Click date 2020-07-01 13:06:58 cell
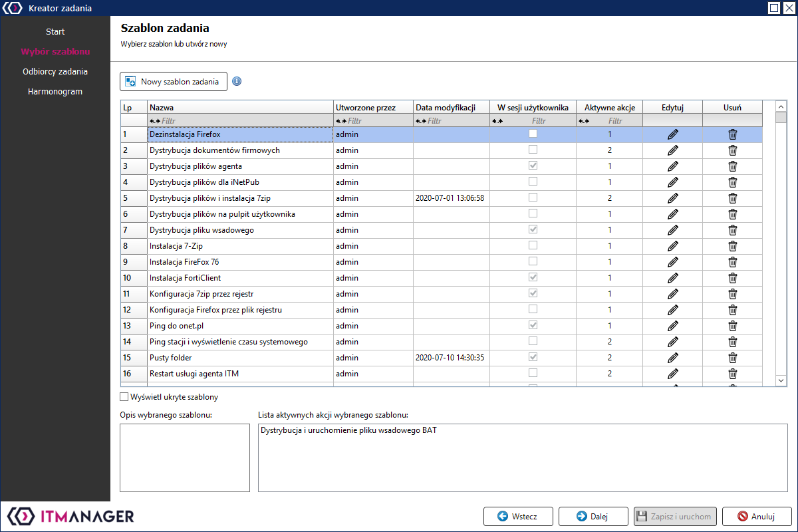 452,198
